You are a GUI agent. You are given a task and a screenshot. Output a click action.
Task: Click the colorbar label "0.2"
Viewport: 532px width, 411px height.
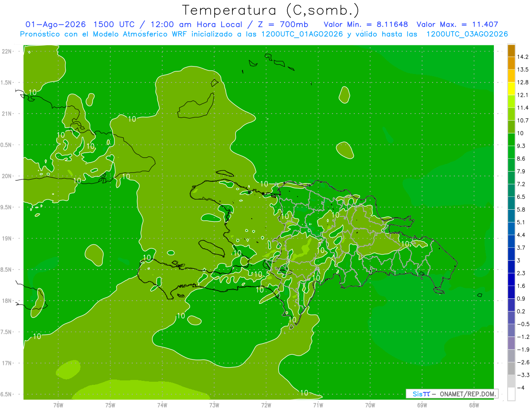(521, 312)
